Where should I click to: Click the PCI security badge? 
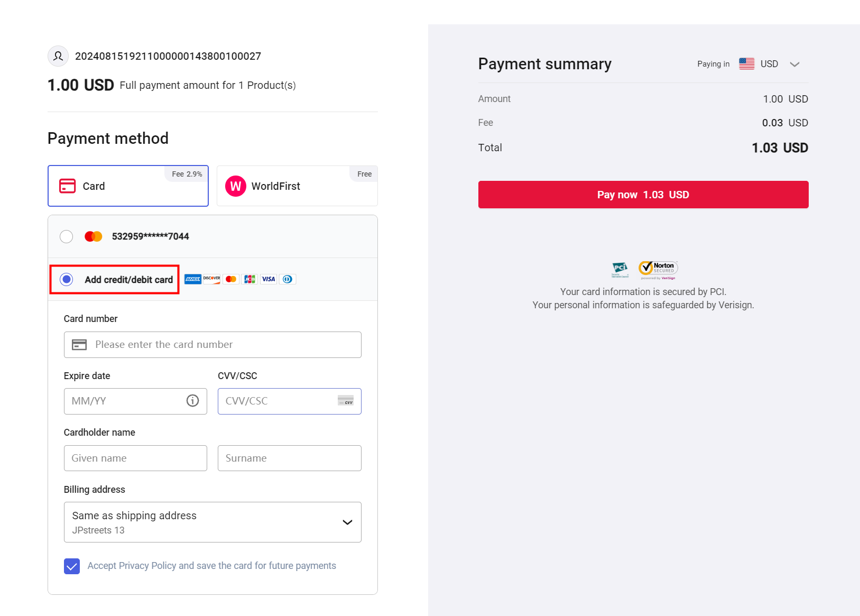point(620,269)
